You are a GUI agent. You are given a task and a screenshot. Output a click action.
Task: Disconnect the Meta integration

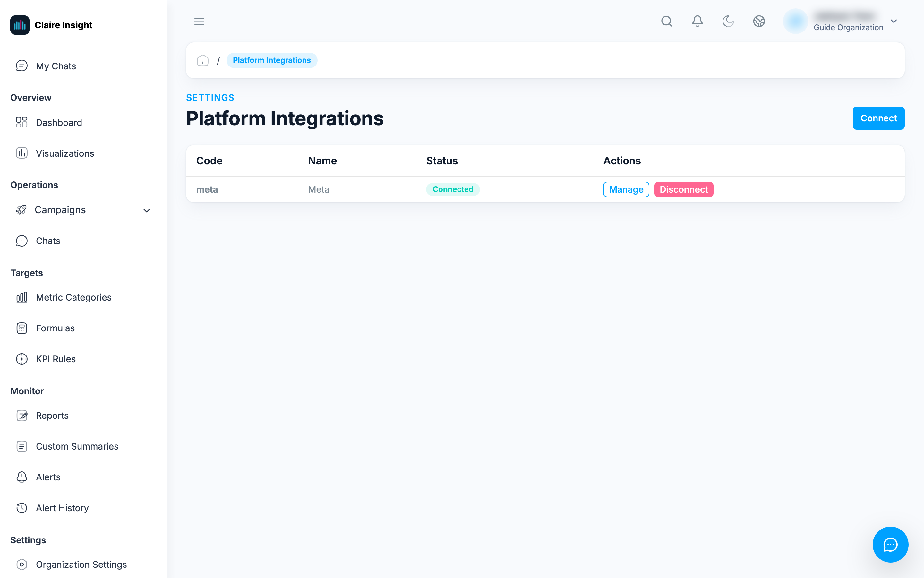pos(684,189)
